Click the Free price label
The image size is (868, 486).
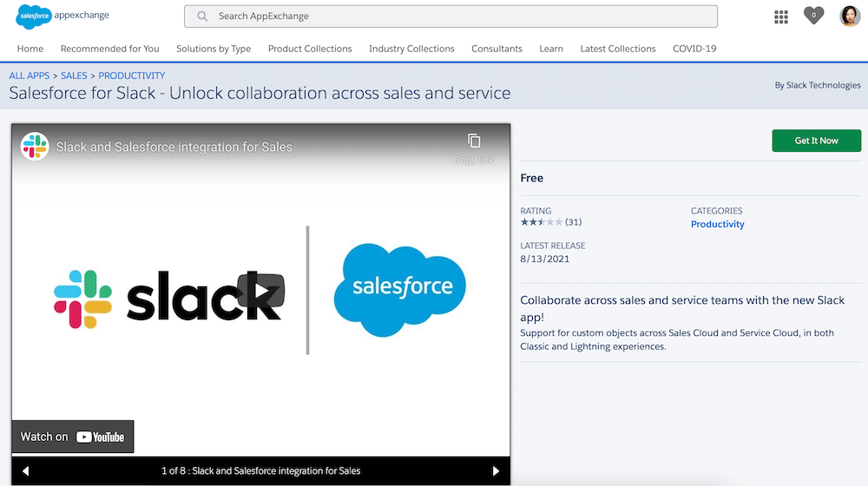(x=531, y=178)
